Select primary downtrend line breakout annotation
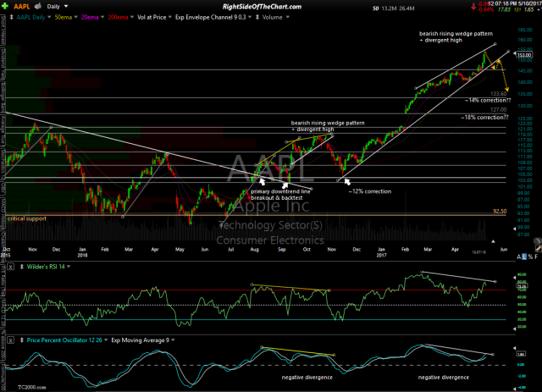This screenshot has width=542, height=392. (x=280, y=195)
